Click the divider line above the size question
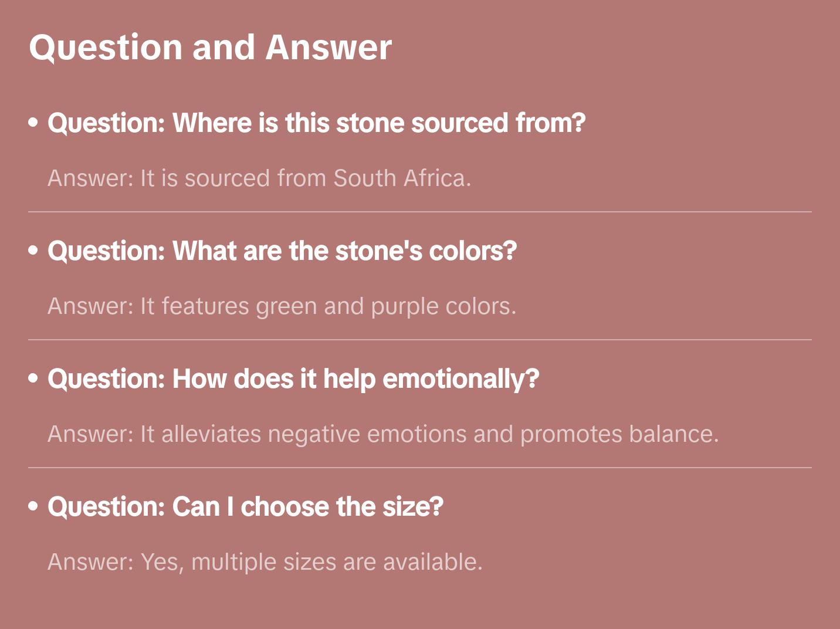 tap(420, 468)
